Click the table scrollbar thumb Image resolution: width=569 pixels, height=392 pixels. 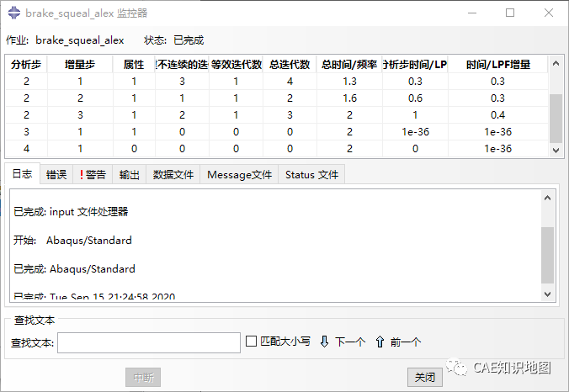tap(556, 119)
